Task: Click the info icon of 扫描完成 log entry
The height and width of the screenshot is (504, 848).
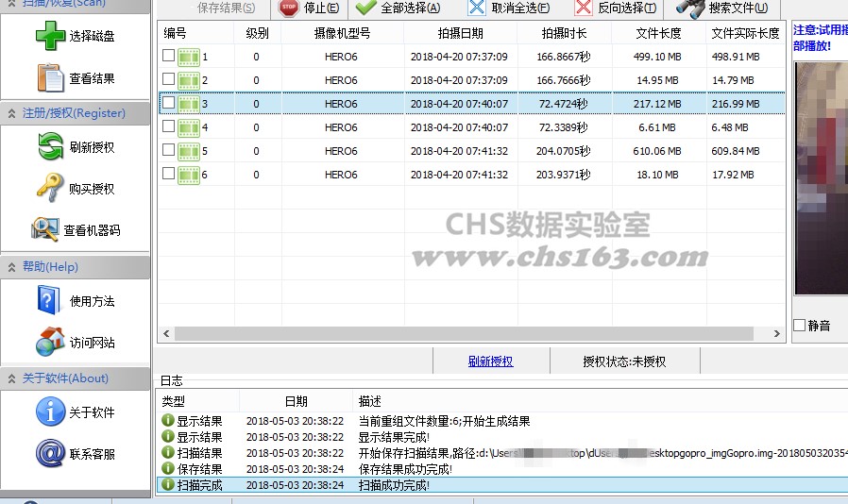Action: pyautogui.click(x=168, y=484)
